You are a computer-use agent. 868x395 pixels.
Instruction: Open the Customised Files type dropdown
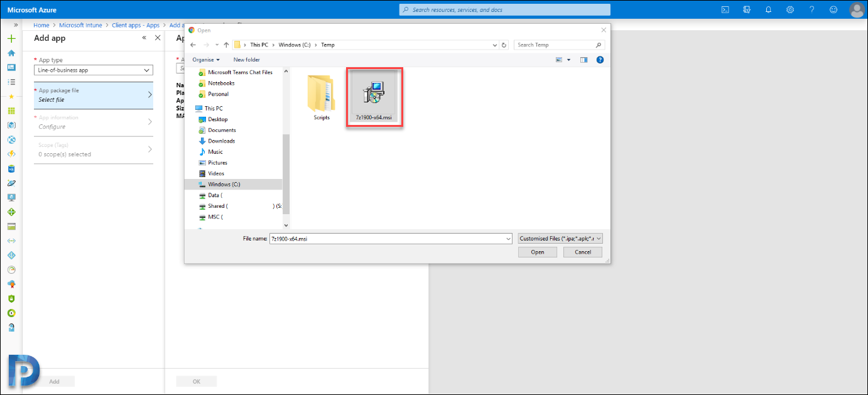tap(560, 239)
